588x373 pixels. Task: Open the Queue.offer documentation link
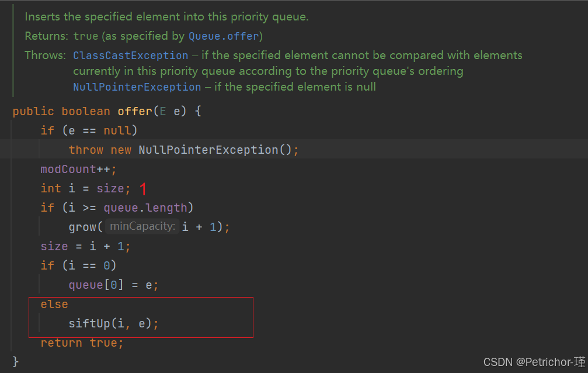[224, 36]
